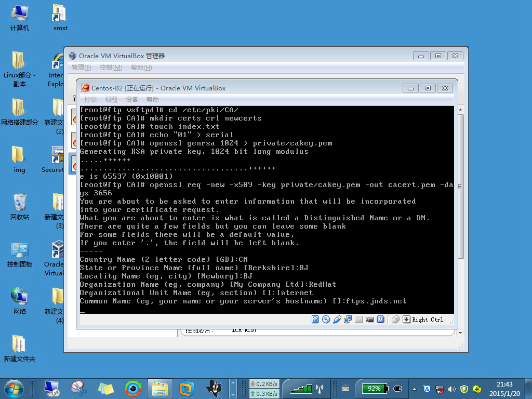Open shared folders indicator in VM status bar
The height and width of the screenshot is (399, 532).
pos(358,320)
